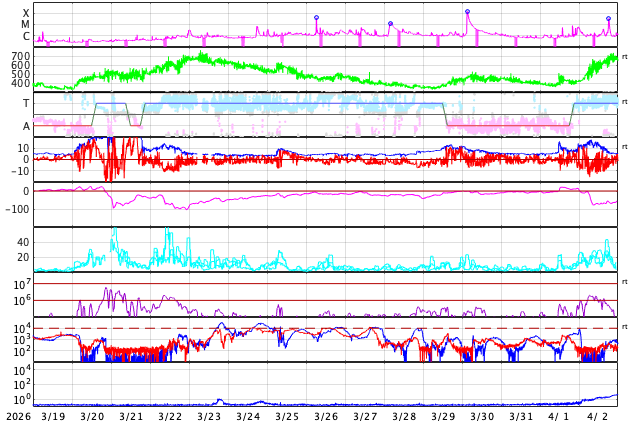Click the X flare class axis label

tap(26, 13)
